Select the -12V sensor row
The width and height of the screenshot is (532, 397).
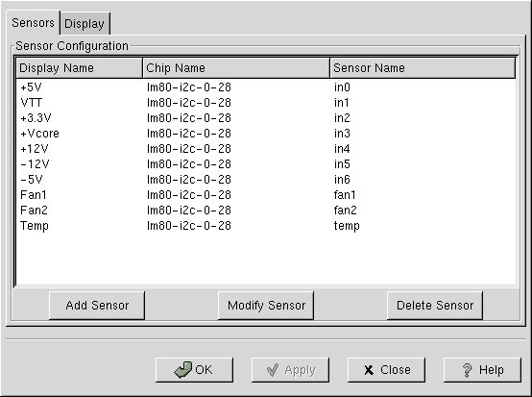(x=266, y=164)
